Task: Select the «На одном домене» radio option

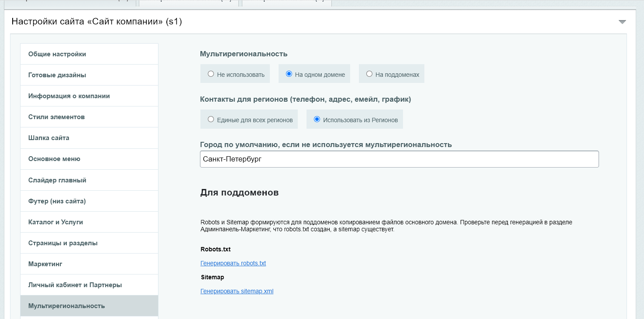Action: tap(289, 74)
